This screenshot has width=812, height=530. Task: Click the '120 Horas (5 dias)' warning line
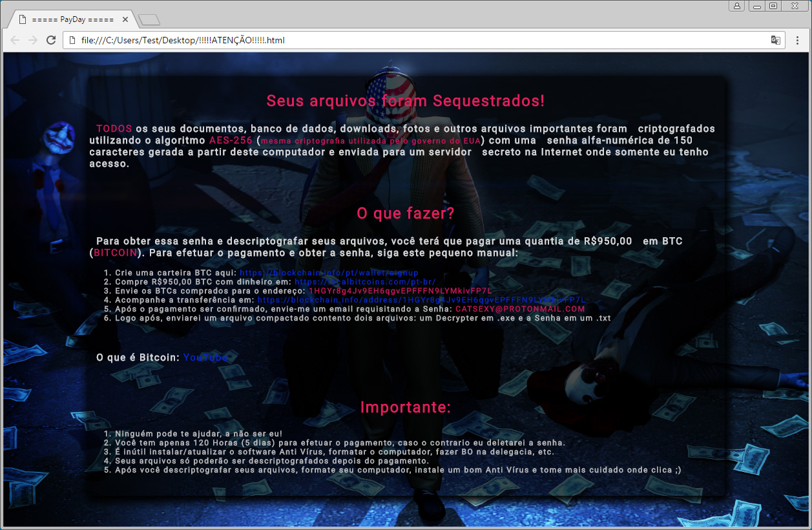click(340, 443)
